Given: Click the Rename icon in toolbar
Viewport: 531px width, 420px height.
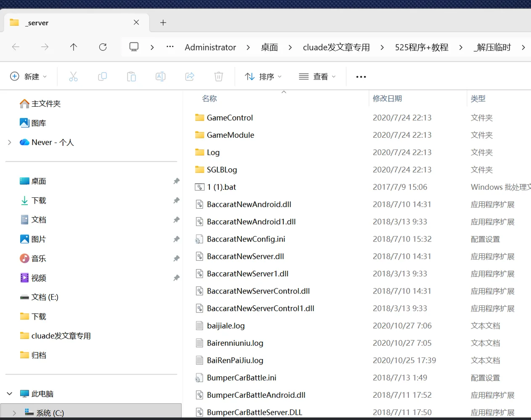Looking at the screenshot, I should 160,76.
